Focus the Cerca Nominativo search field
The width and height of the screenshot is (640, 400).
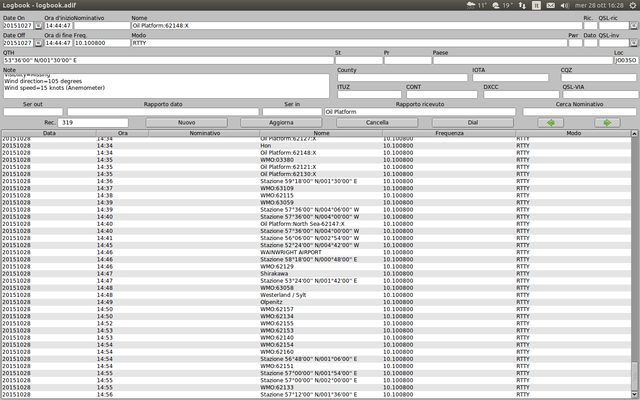pyautogui.click(x=580, y=111)
